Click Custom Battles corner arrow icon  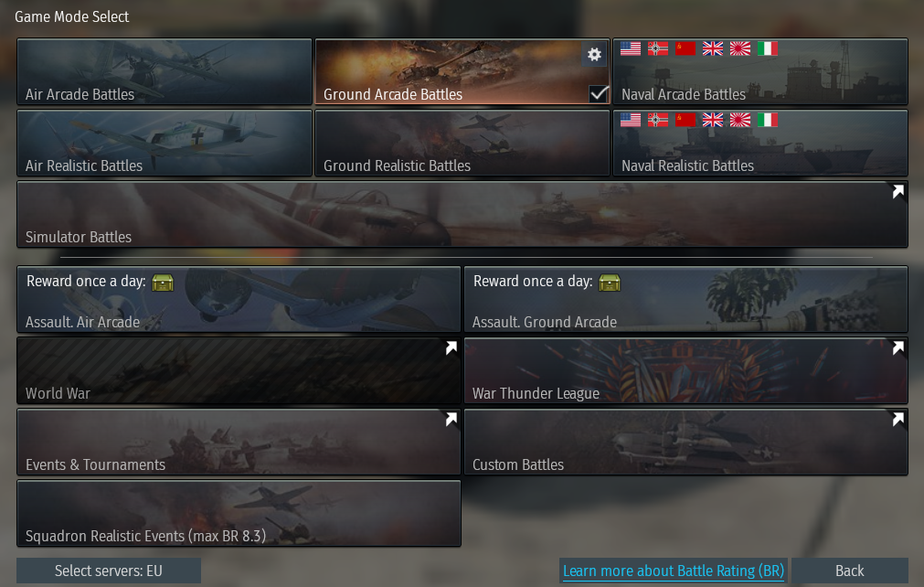coord(897,419)
